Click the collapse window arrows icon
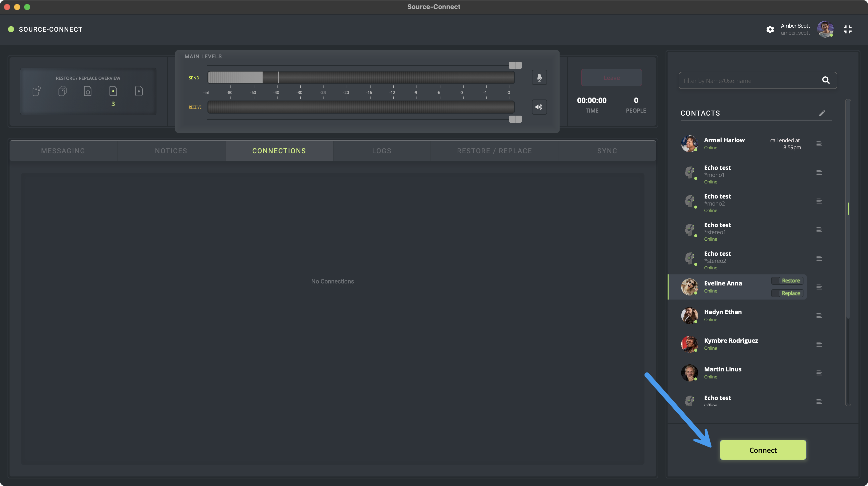Image resolution: width=868 pixels, height=486 pixels. coord(847,29)
